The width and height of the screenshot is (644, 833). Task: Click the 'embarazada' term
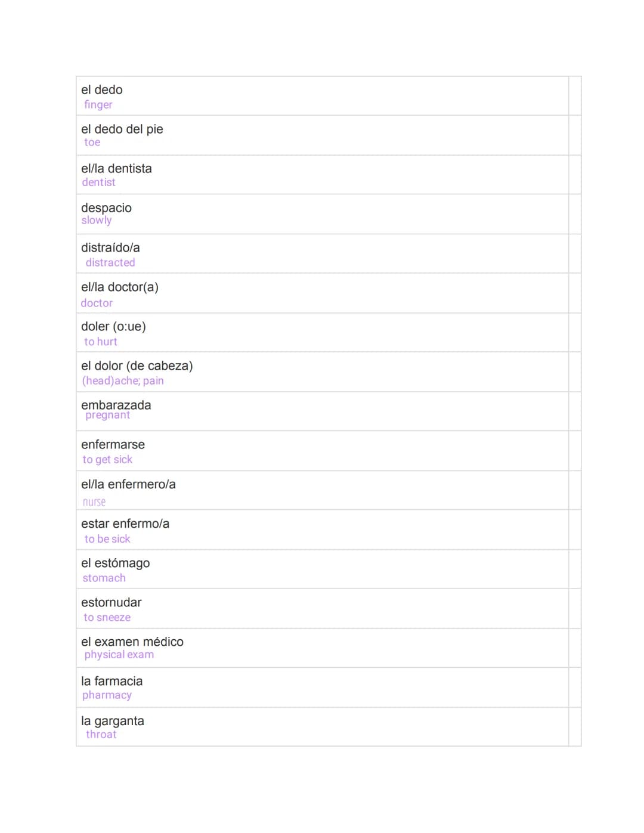116,405
